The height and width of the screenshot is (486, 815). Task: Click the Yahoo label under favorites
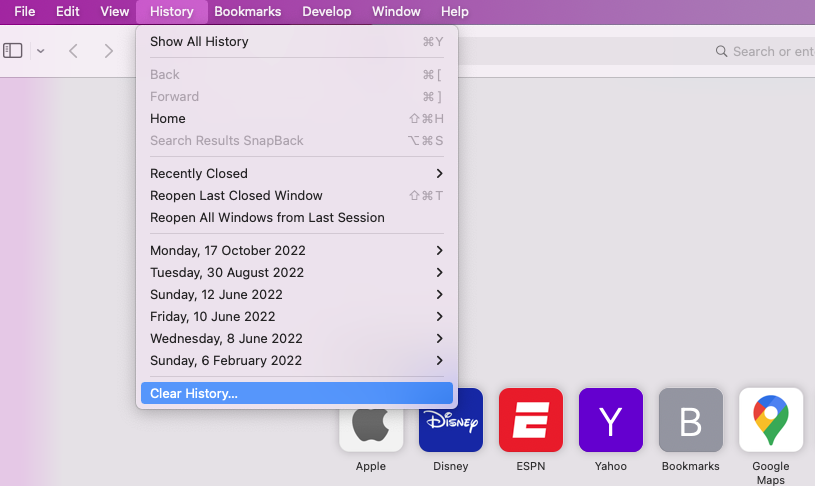pyautogui.click(x=611, y=466)
